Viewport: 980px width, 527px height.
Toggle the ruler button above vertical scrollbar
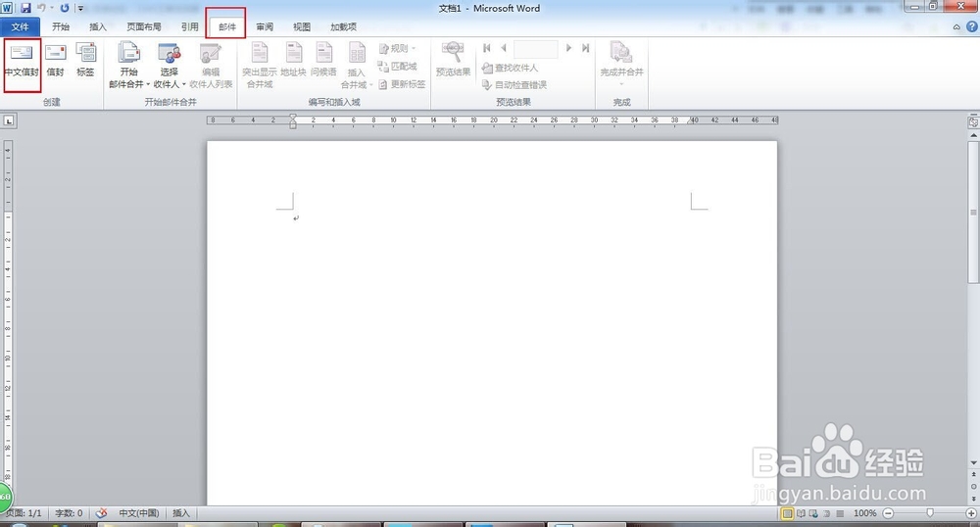[973, 122]
